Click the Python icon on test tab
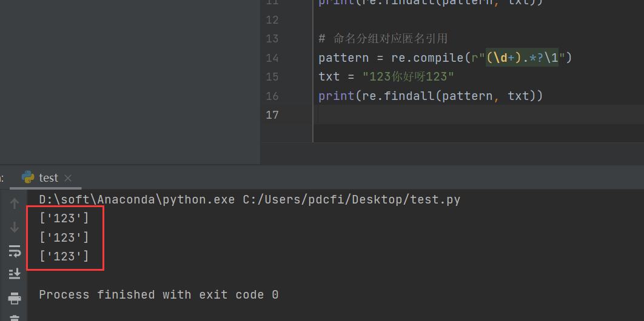 (28, 177)
